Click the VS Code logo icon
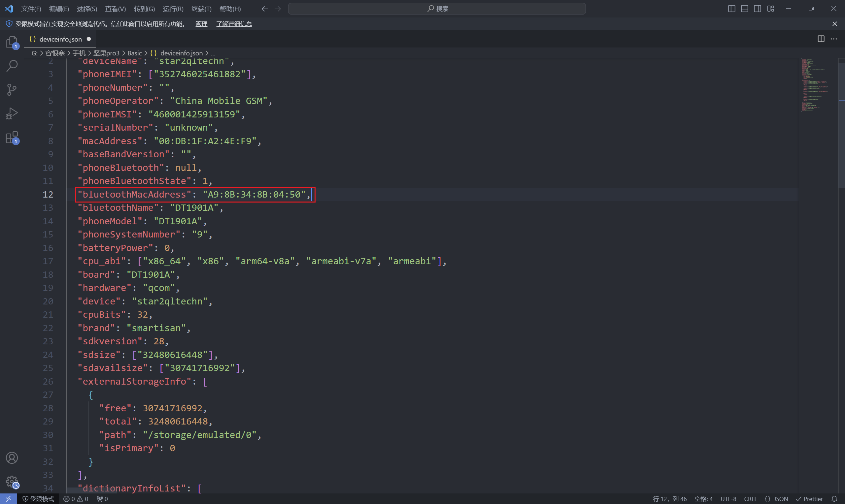The image size is (845, 504). 9,9
